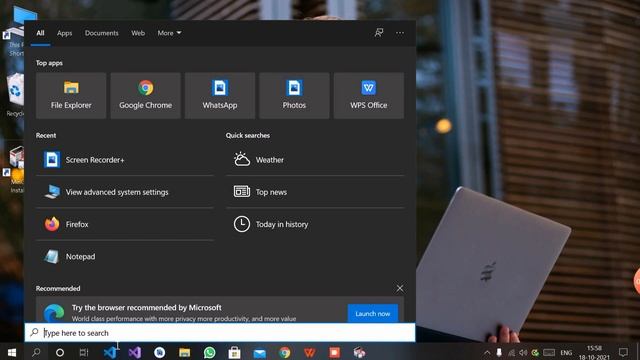
Task: Open Cortana circle on the taskbar
Action: point(60,352)
